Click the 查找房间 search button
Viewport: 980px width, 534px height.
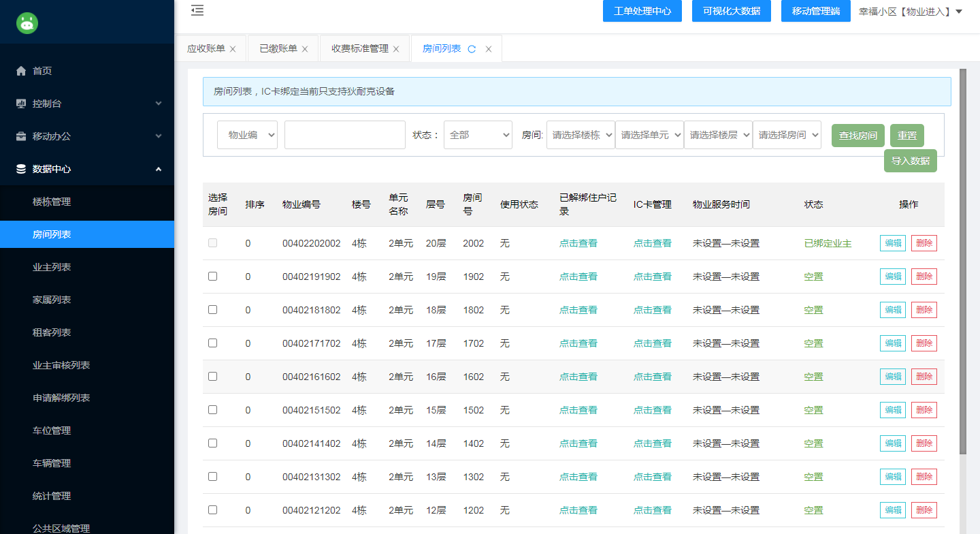pyautogui.click(x=858, y=136)
